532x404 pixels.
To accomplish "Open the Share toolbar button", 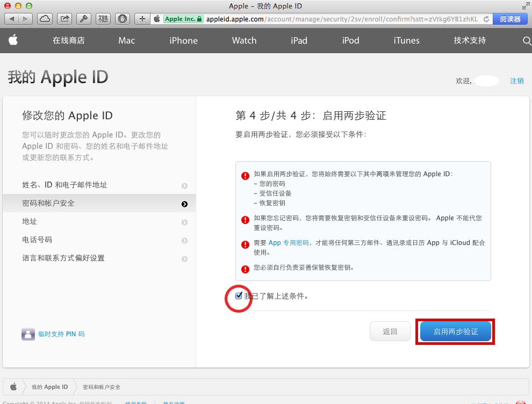I will click(x=64, y=19).
